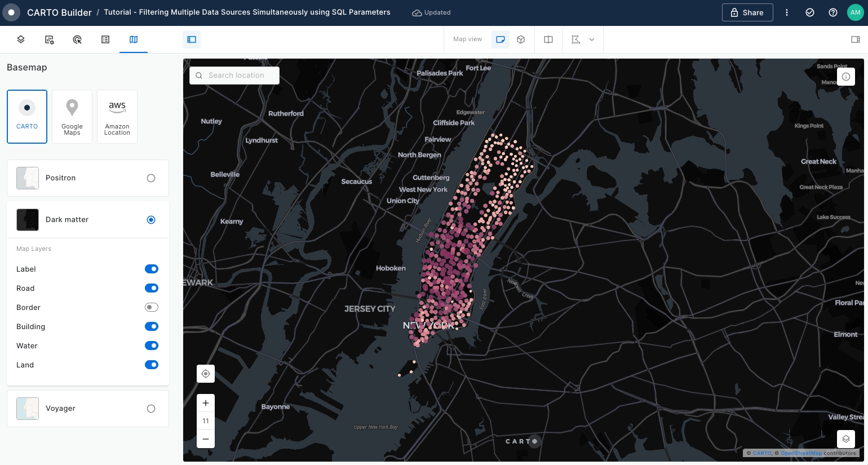Click the Secaucus map label

tap(357, 181)
